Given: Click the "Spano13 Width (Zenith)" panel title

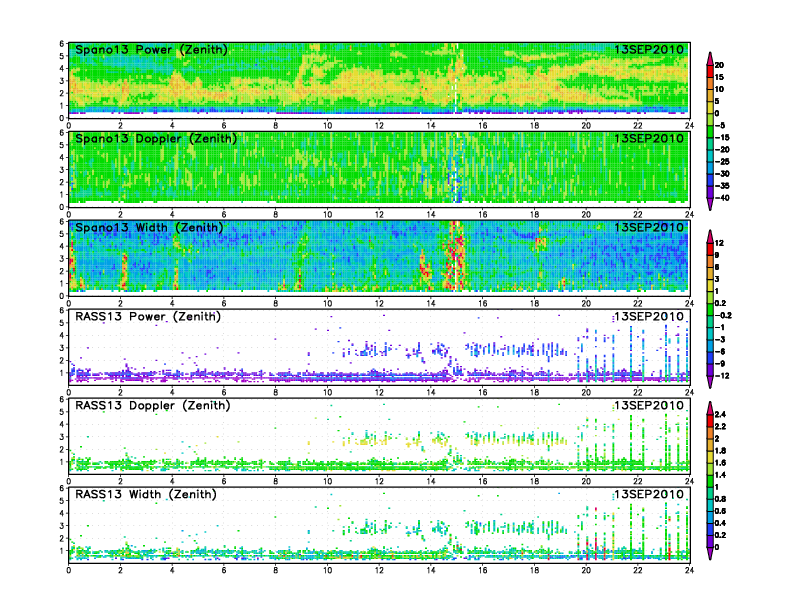Looking at the screenshot, I should [149, 227].
